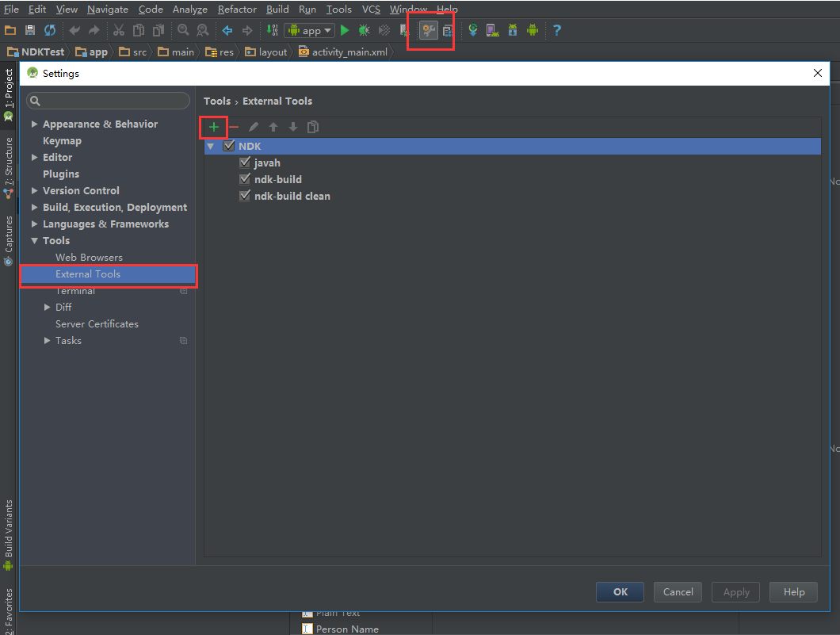Click the OK button
Viewport: 840px width, 635px height.
620,591
